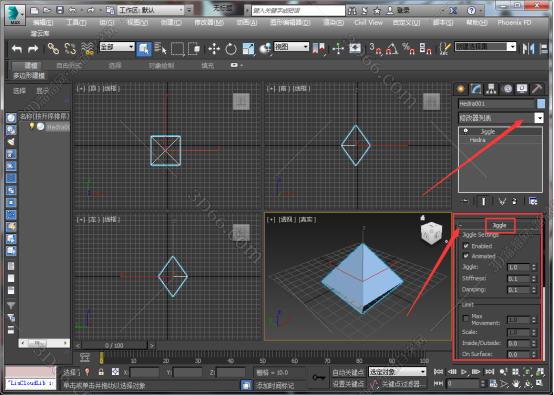The image size is (554, 395).
Task: Open the Utilities hammer panel tab
Action: tap(537, 89)
